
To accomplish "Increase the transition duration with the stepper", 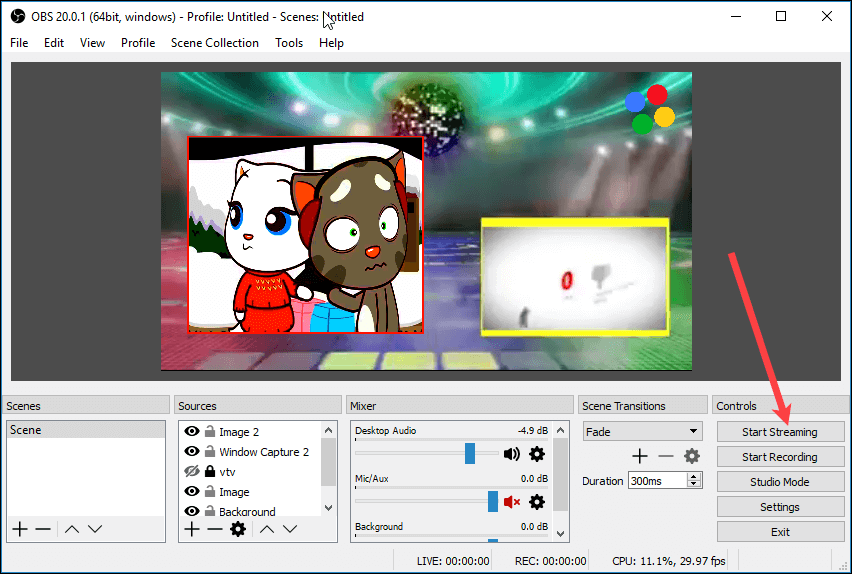I will click(693, 477).
